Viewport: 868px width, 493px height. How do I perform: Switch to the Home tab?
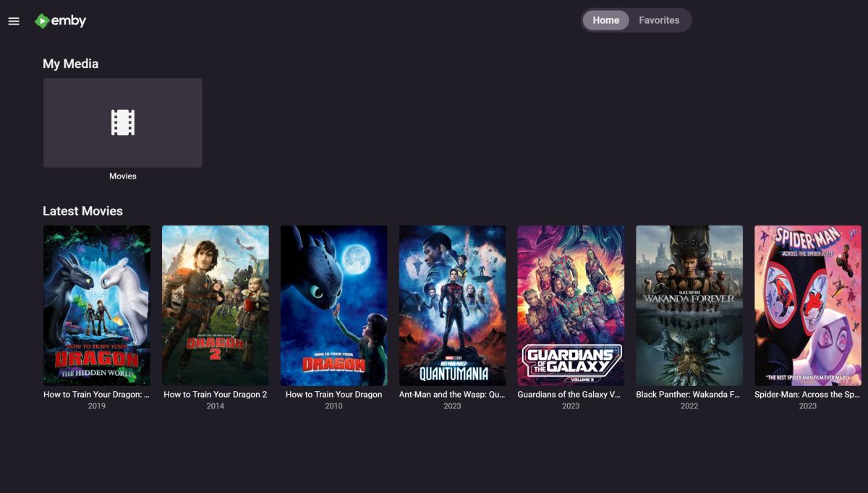[x=606, y=20]
